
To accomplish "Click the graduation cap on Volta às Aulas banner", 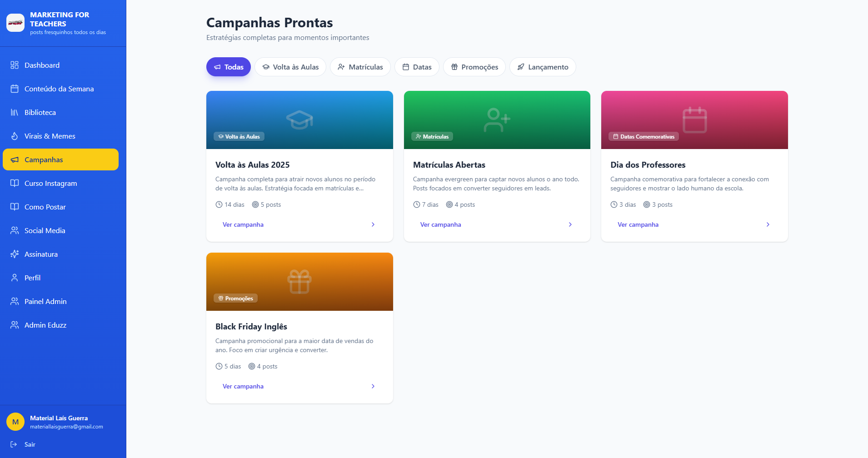I will coord(299,120).
